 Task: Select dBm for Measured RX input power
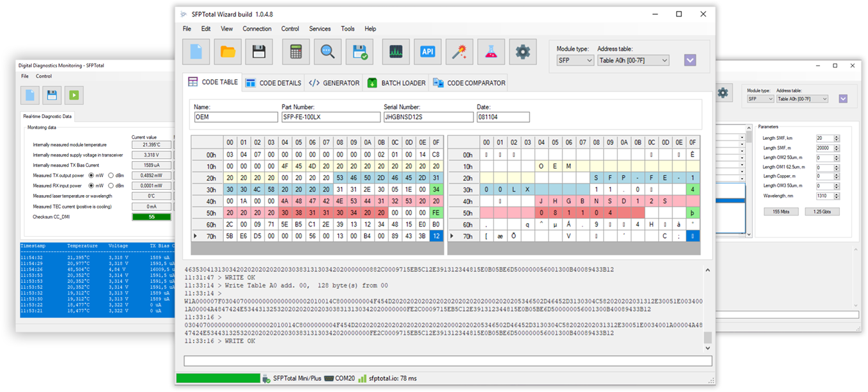112,185
